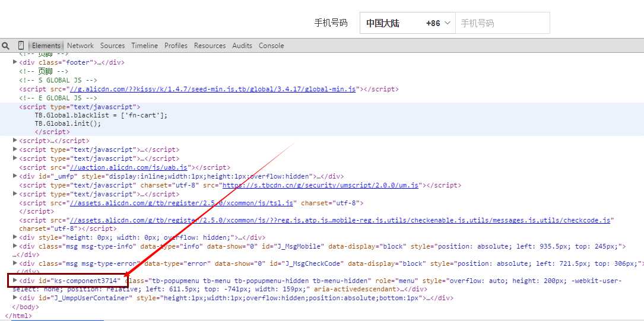Expand the J_MsgCheckCode div node
The image size is (644, 321).
click(15, 263)
